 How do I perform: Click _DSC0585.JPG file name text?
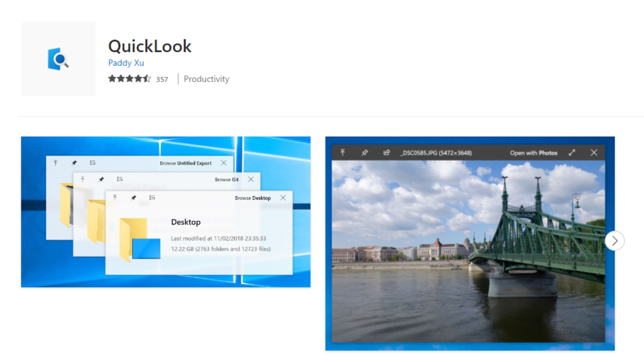[436, 153]
